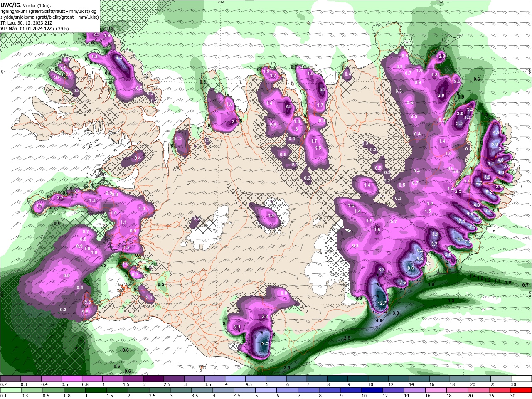
Task: Click the "5.8" value in the Eastfjords
Action: coord(495,144)
